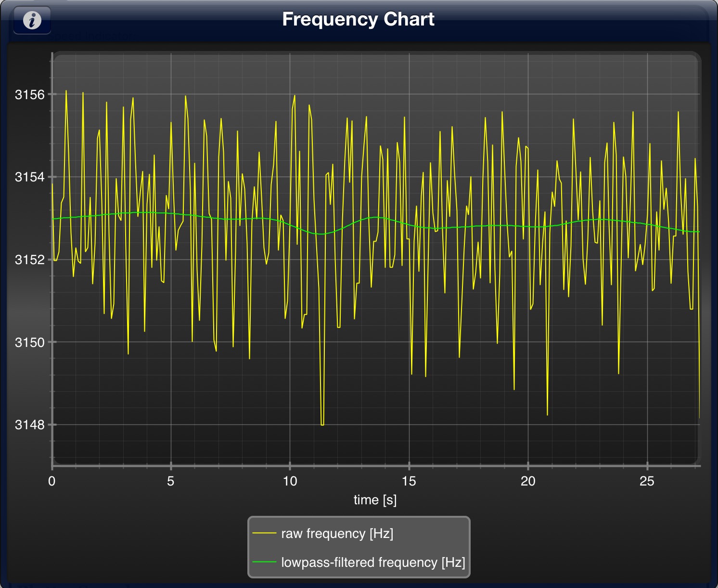
Task: Click the 0 label on the time axis
Action: pos(52,481)
